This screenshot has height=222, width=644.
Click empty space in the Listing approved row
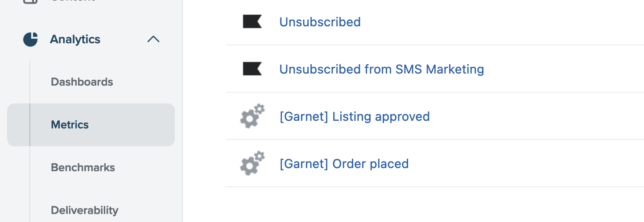535,116
